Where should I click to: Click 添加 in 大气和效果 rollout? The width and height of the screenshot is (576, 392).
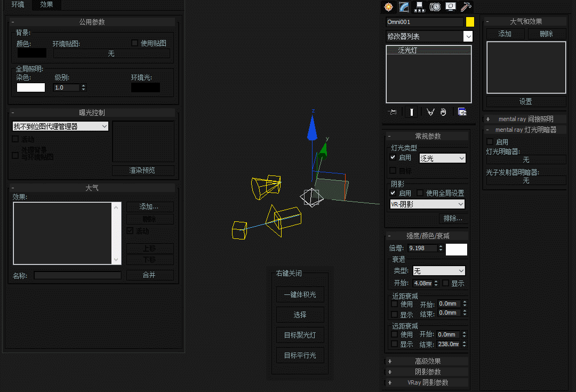click(x=505, y=34)
